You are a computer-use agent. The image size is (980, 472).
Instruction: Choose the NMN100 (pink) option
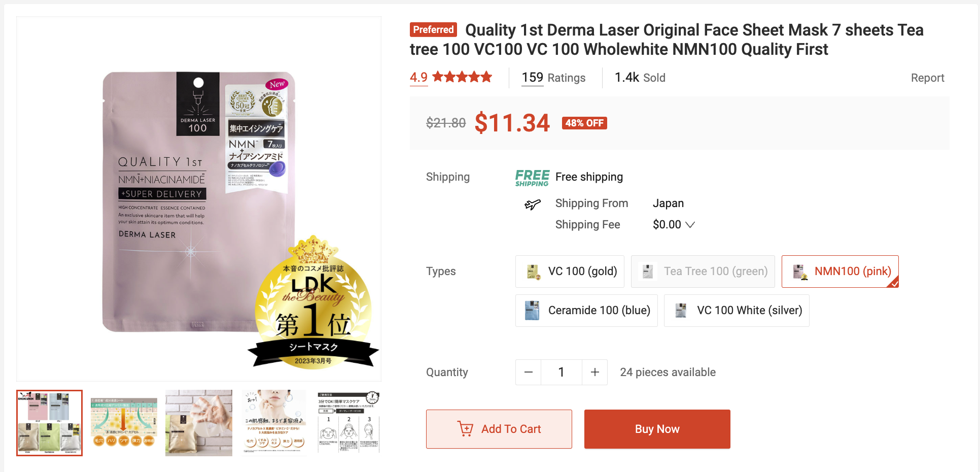(840, 272)
